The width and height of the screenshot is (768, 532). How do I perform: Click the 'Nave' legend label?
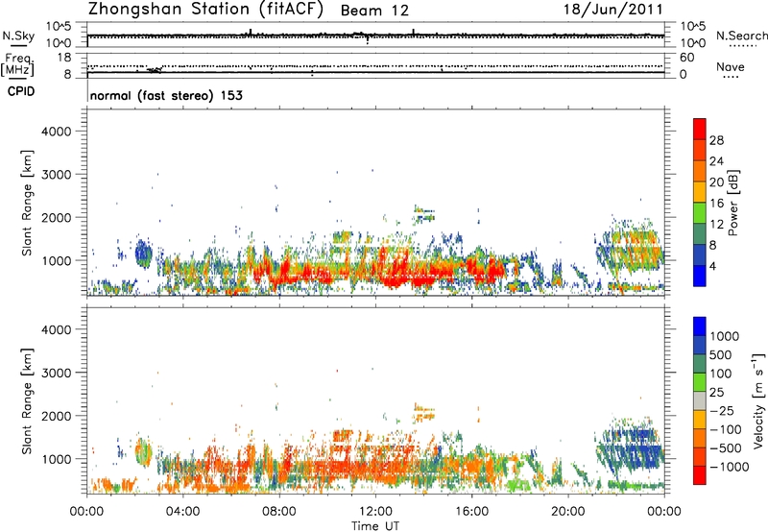tap(731, 67)
